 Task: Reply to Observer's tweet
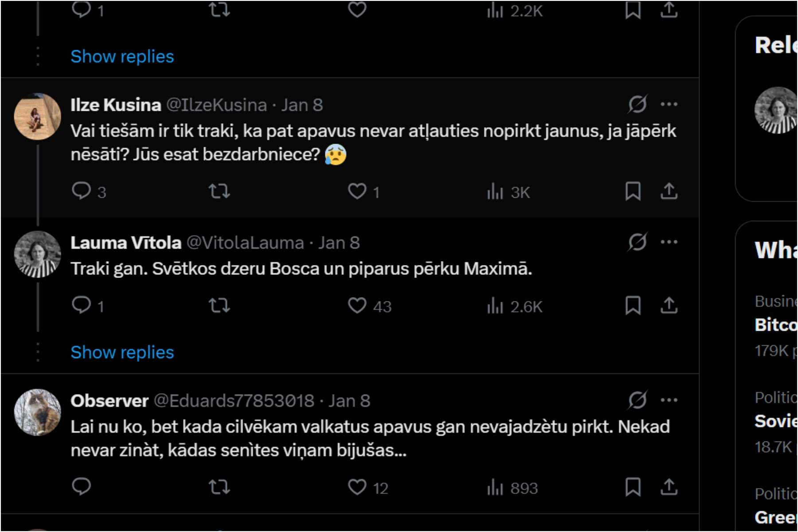click(81, 487)
